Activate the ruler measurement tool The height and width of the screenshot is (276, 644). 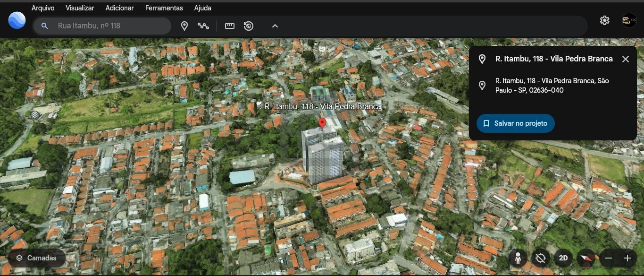pos(230,26)
